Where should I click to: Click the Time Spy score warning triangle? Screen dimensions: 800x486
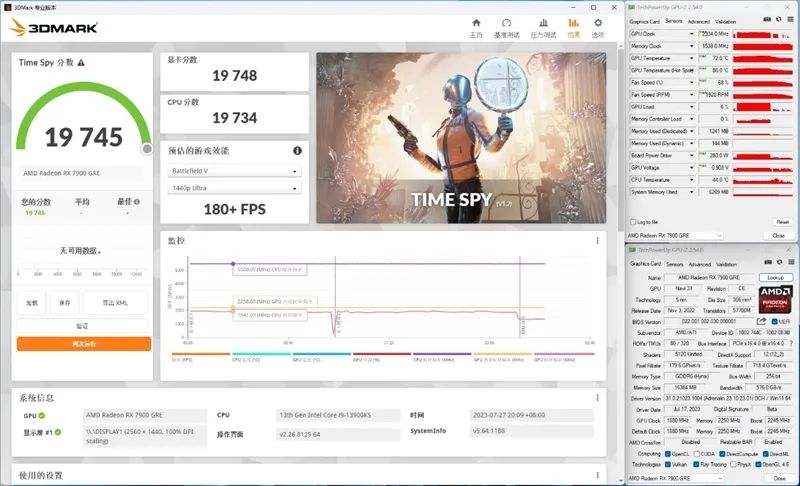pos(81,63)
